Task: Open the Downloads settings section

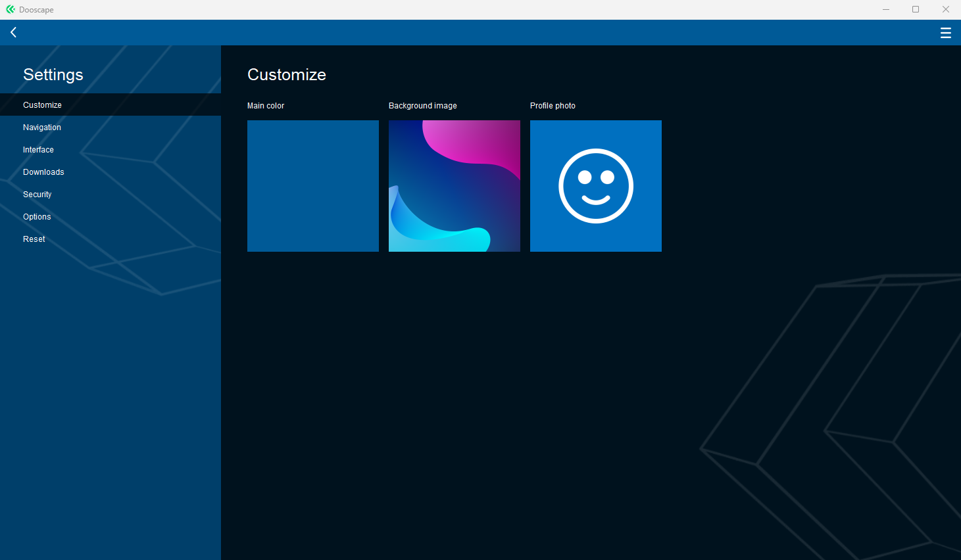Action: click(x=43, y=172)
